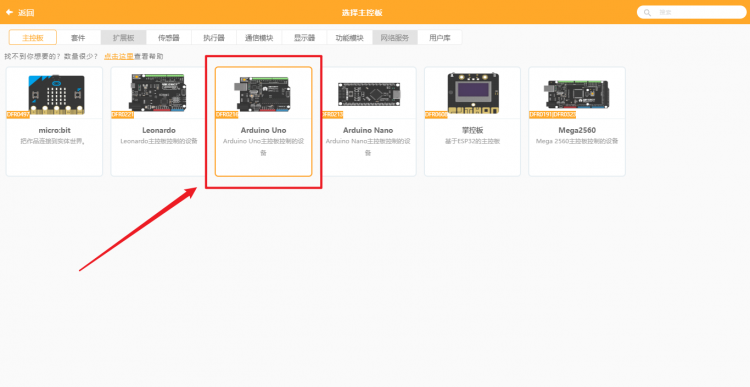
Task: Click the DFR0191|DFR0323 product tag
Action: 552,115
